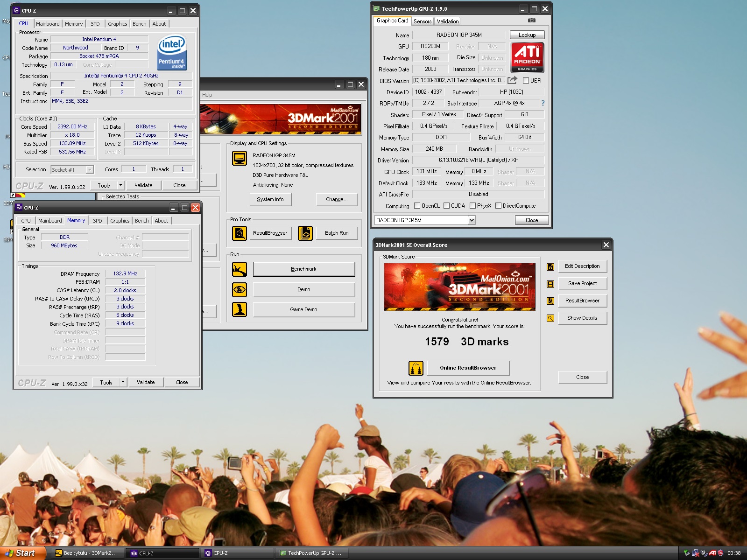Image resolution: width=747 pixels, height=560 pixels.
Task: Toggle the OpenCL checkbox
Action: tap(417, 206)
